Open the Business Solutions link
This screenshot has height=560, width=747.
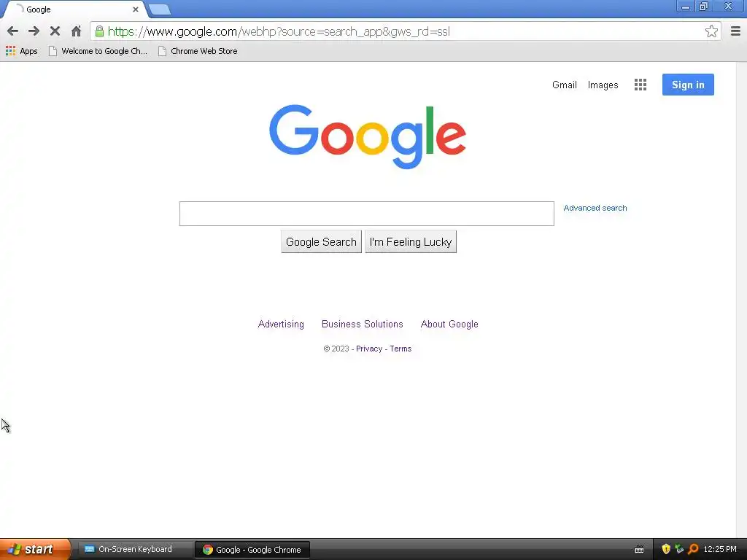(x=362, y=324)
